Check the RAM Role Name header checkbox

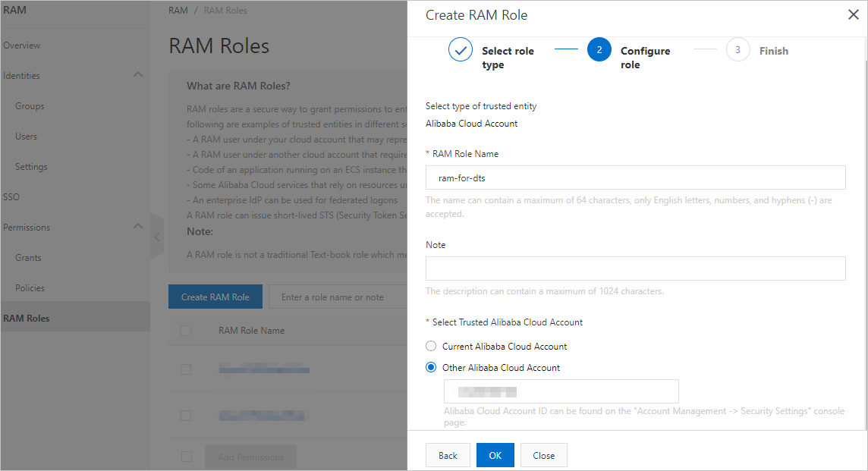186,331
